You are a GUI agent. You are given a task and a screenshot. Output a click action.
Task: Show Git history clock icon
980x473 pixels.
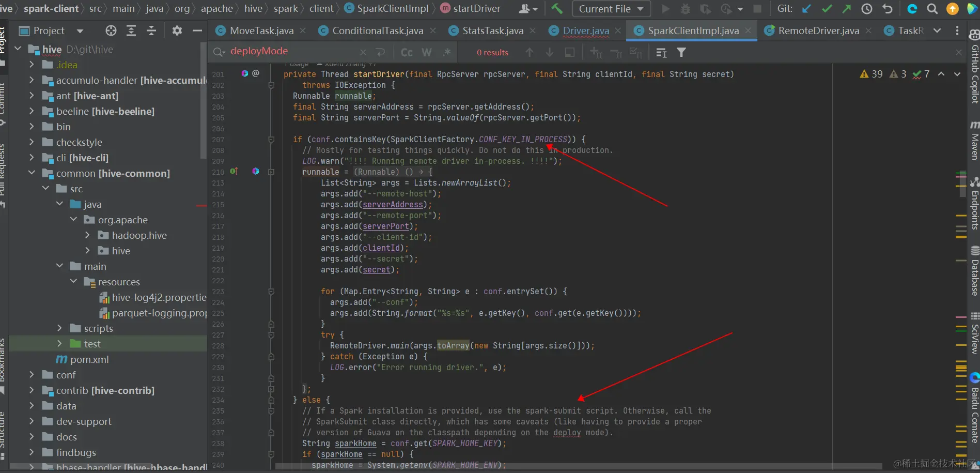(867, 9)
